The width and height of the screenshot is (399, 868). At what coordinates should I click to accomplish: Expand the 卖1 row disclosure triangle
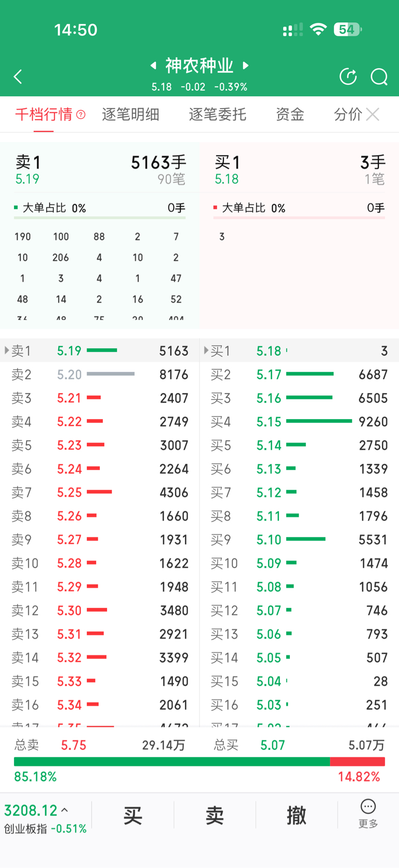pyautogui.click(x=7, y=351)
